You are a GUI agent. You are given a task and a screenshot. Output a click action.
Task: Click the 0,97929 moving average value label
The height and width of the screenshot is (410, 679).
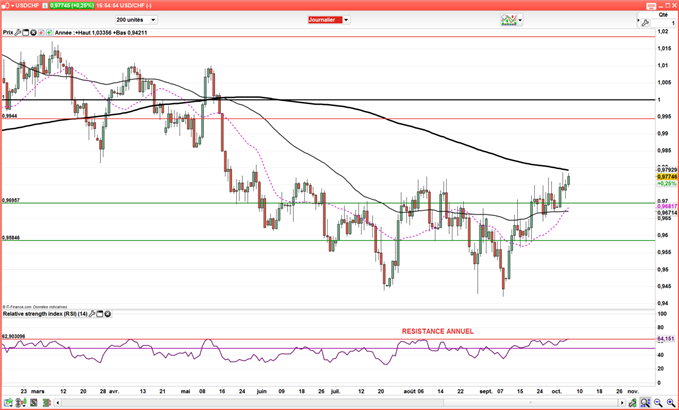pos(667,170)
